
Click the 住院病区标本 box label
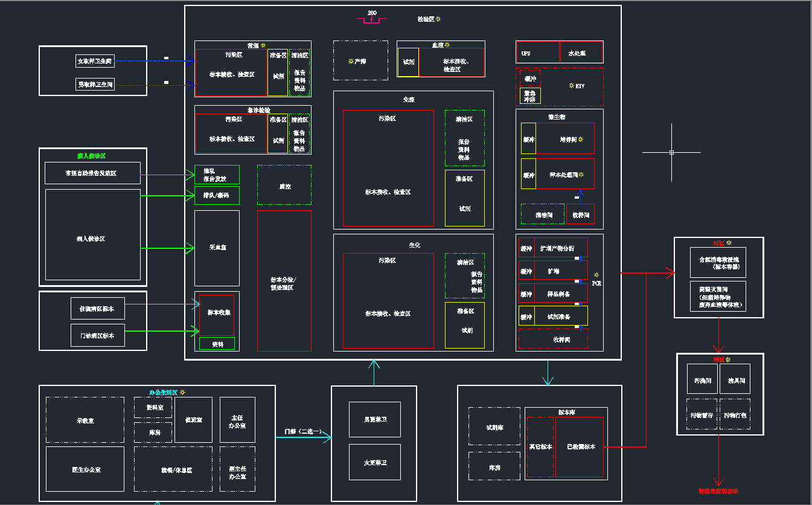click(x=97, y=308)
